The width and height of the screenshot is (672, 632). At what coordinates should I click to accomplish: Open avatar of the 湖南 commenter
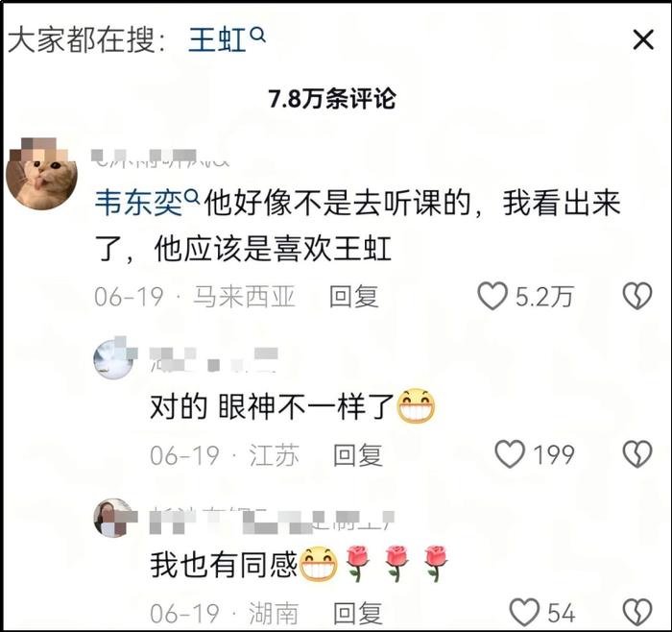click(x=115, y=518)
